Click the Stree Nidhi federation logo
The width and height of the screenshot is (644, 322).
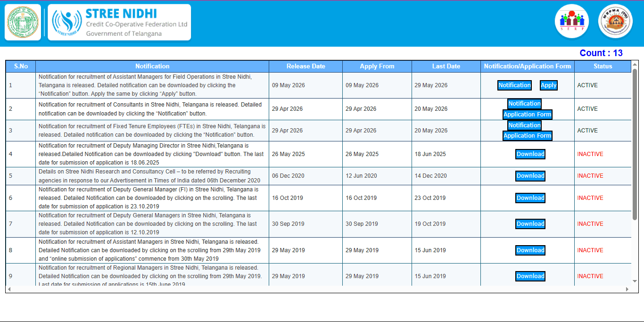[119, 22]
